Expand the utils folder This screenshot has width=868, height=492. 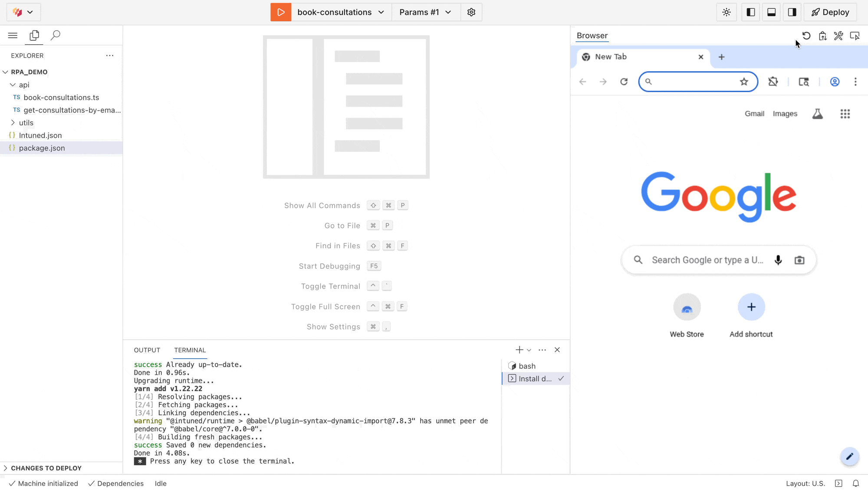pos(26,123)
